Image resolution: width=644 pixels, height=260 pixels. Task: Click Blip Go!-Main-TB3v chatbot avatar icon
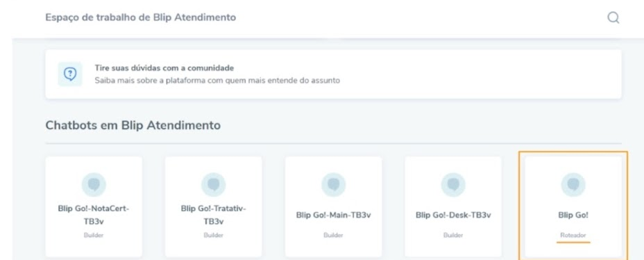[334, 185]
